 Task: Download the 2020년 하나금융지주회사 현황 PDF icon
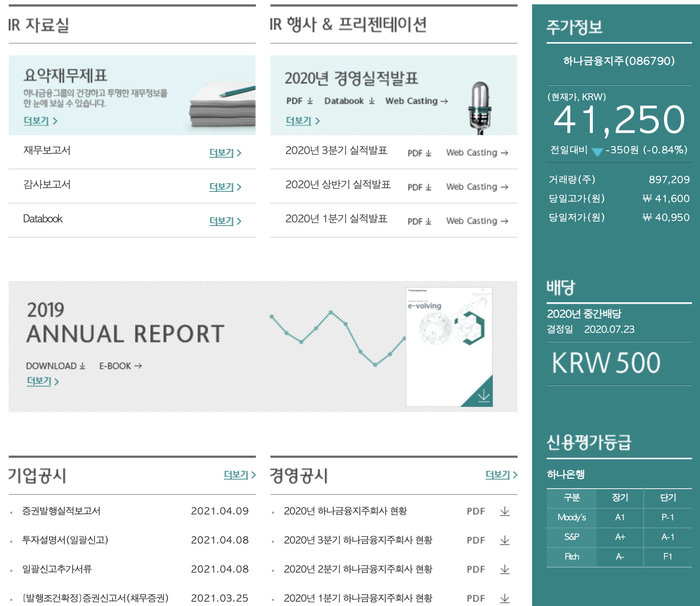[504, 512]
